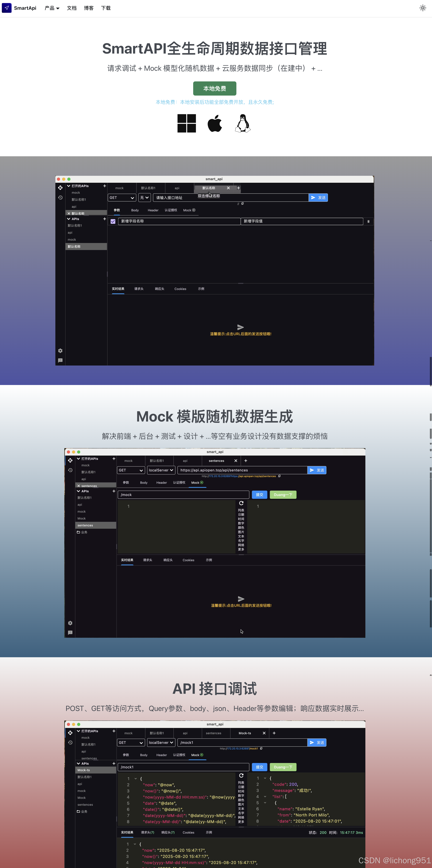Open GET method dropdown in the Mock 模版 section screenshot

[x=131, y=470]
